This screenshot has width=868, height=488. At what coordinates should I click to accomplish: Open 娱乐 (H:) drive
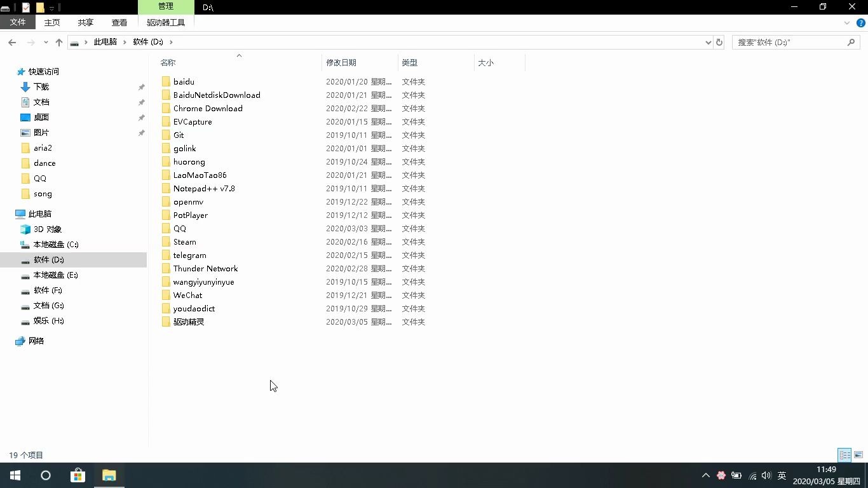tap(49, 321)
